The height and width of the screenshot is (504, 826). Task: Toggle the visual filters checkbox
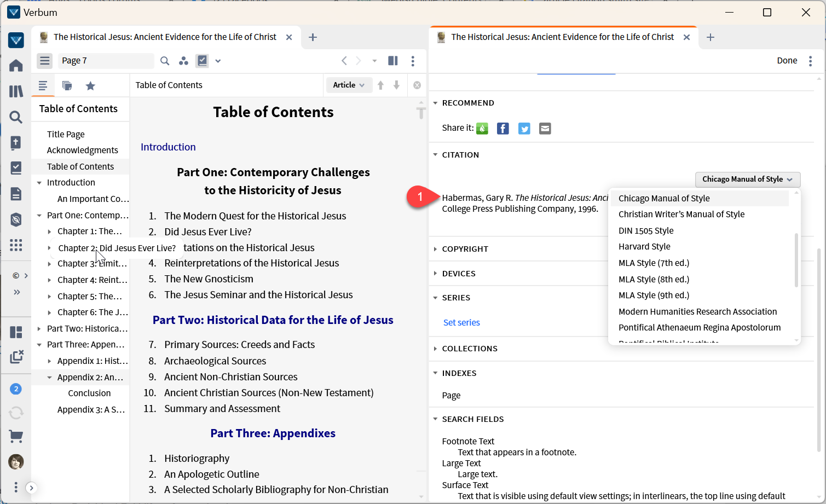coord(203,61)
